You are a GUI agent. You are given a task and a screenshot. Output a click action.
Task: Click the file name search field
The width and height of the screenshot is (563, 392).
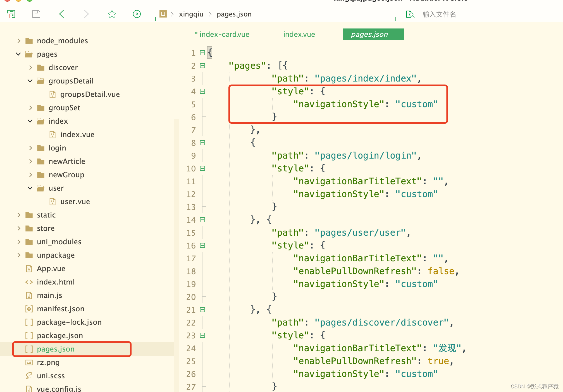pyautogui.click(x=439, y=14)
